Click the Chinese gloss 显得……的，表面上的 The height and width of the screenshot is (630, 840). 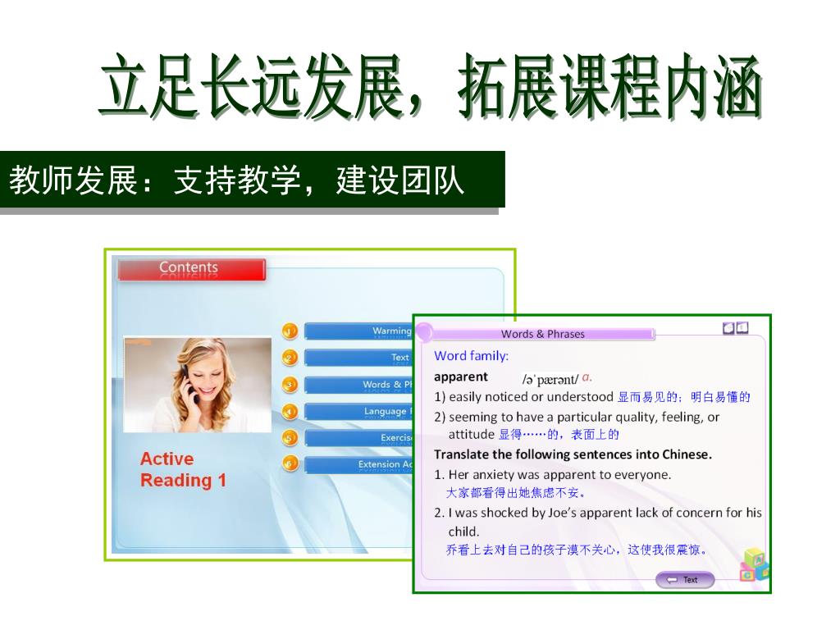pos(559,435)
